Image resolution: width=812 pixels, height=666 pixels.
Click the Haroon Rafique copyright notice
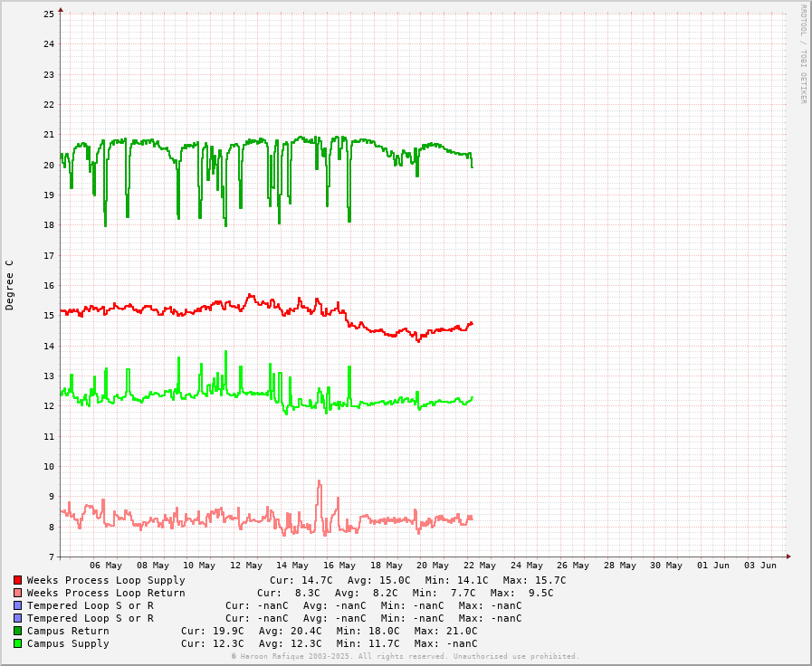[x=405, y=656]
